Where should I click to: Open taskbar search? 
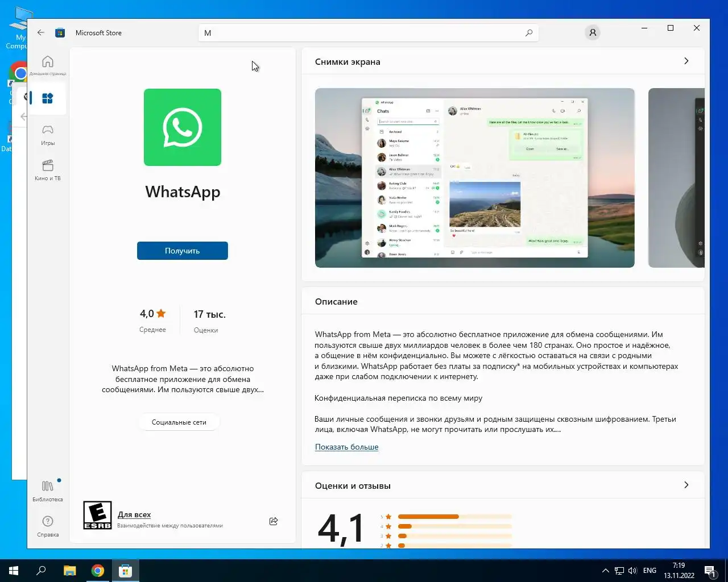41,571
